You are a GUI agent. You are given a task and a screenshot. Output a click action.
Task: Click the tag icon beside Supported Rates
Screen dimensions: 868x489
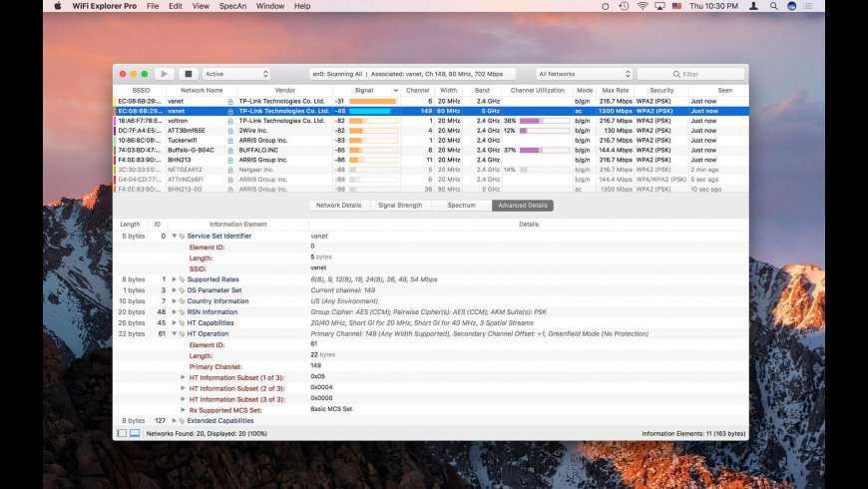(182, 279)
